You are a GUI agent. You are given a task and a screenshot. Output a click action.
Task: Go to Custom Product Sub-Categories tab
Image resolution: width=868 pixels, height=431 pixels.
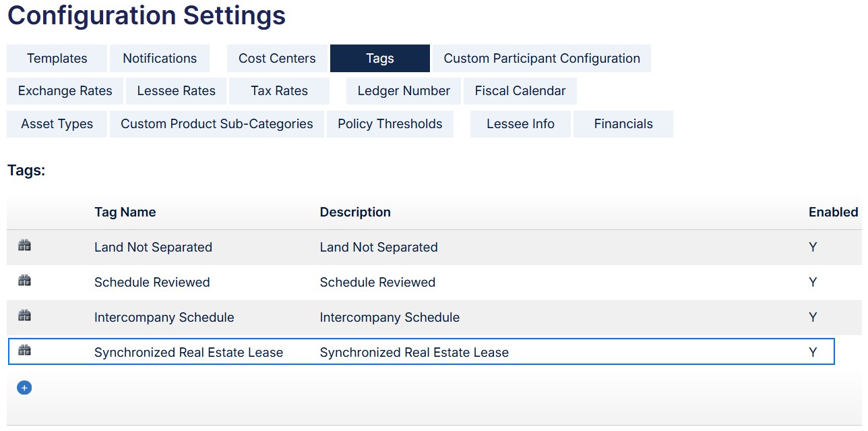point(217,124)
